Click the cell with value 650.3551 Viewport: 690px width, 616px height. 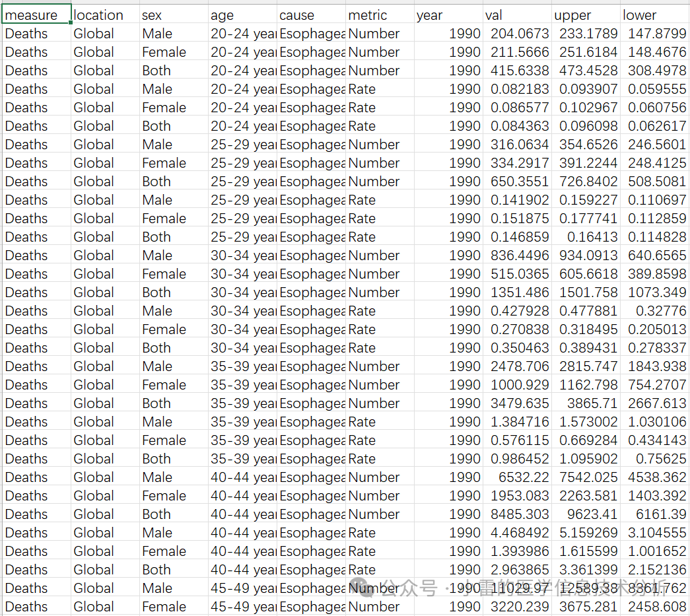click(517, 182)
